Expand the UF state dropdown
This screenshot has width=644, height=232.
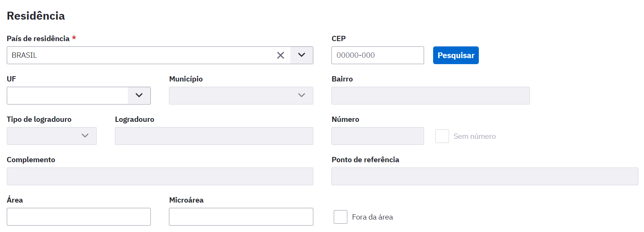tap(139, 95)
